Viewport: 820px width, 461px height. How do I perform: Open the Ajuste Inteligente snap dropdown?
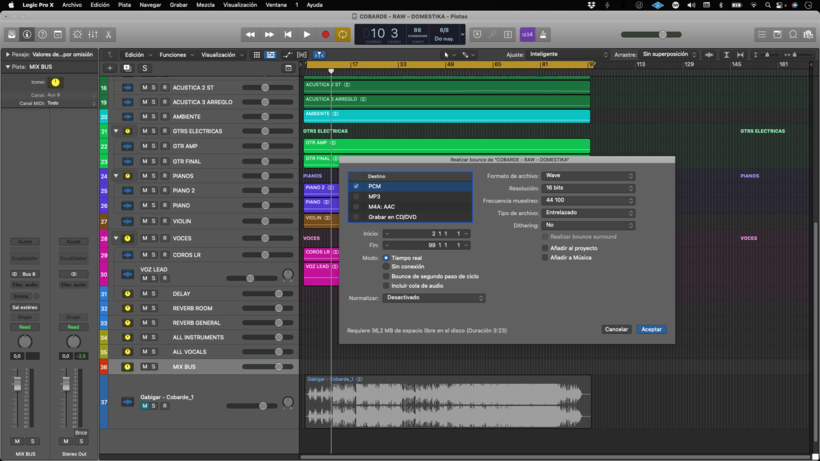click(x=568, y=54)
